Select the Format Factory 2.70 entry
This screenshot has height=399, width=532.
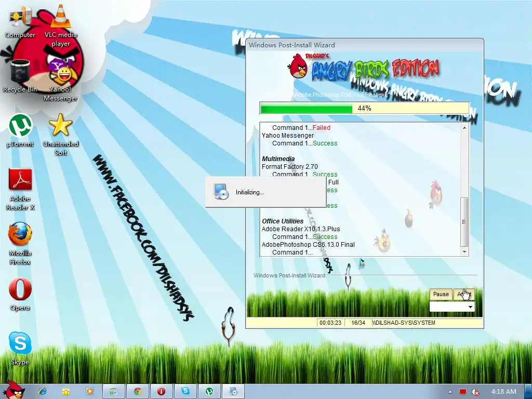point(290,167)
